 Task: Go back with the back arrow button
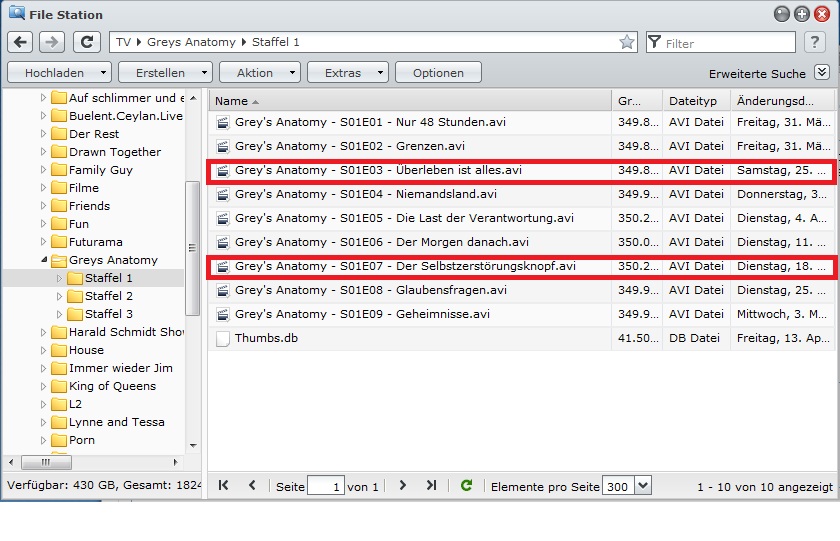pos(20,42)
